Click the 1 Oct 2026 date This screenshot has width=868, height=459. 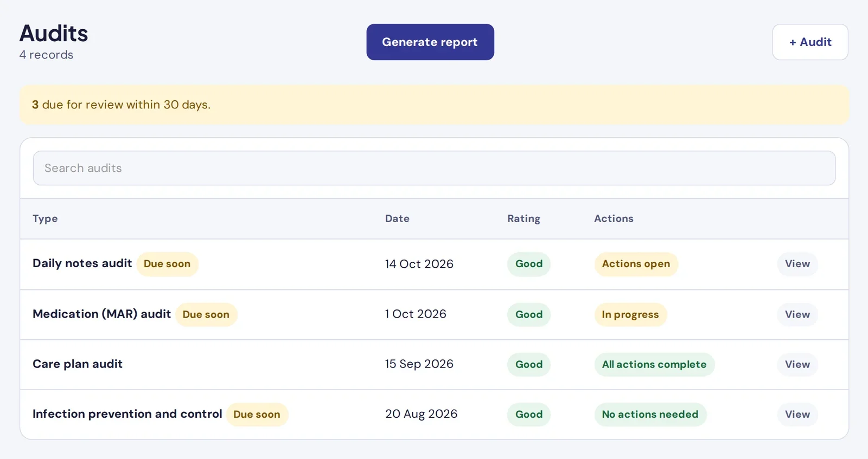click(x=416, y=314)
